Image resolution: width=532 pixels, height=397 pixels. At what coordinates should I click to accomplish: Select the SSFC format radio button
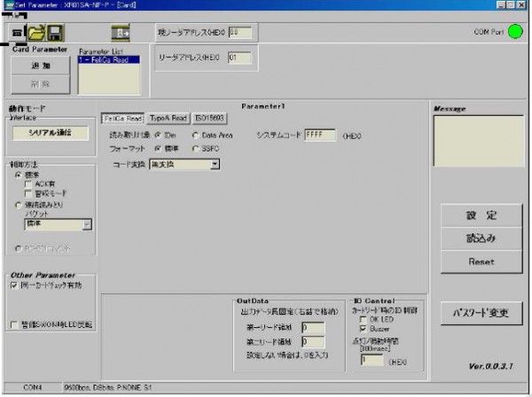pyautogui.click(x=196, y=148)
